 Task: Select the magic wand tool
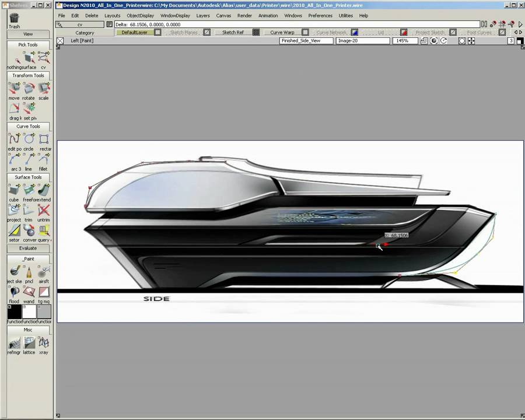pos(29,292)
